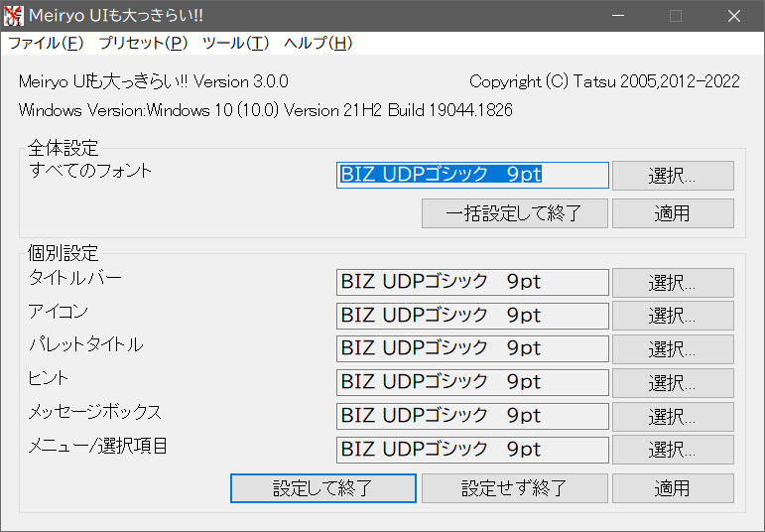Click 設定せず終了 button
The height and width of the screenshot is (532, 765).
click(515, 488)
